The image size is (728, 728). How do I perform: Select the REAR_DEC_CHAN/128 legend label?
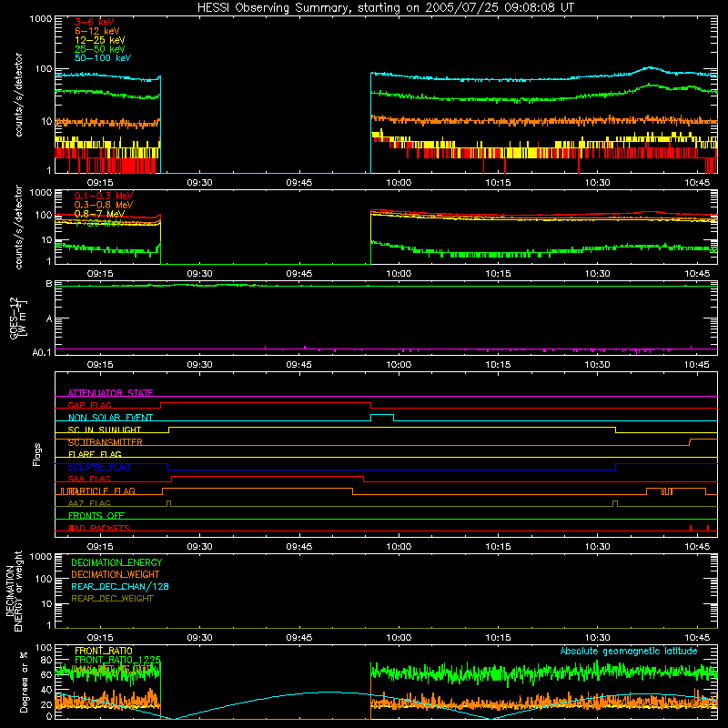point(120,587)
